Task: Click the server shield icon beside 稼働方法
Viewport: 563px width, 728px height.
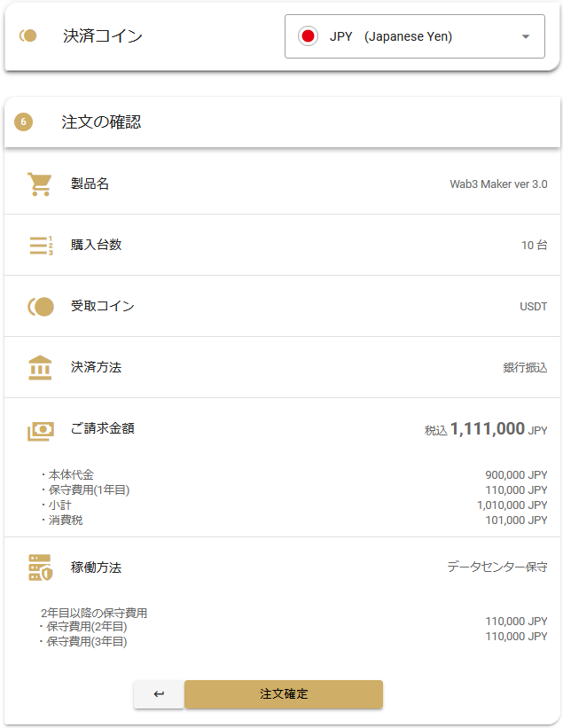Action: coord(41,568)
